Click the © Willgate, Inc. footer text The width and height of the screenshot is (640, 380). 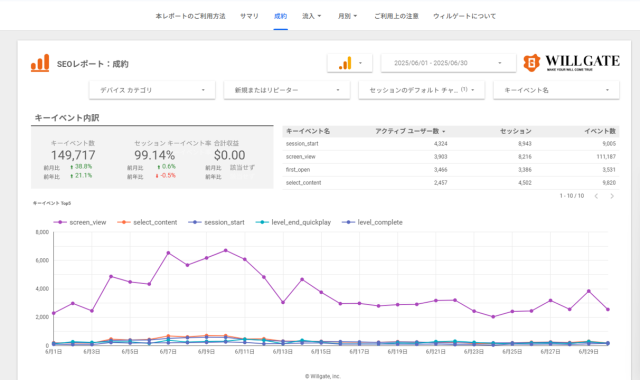(x=323, y=376)
